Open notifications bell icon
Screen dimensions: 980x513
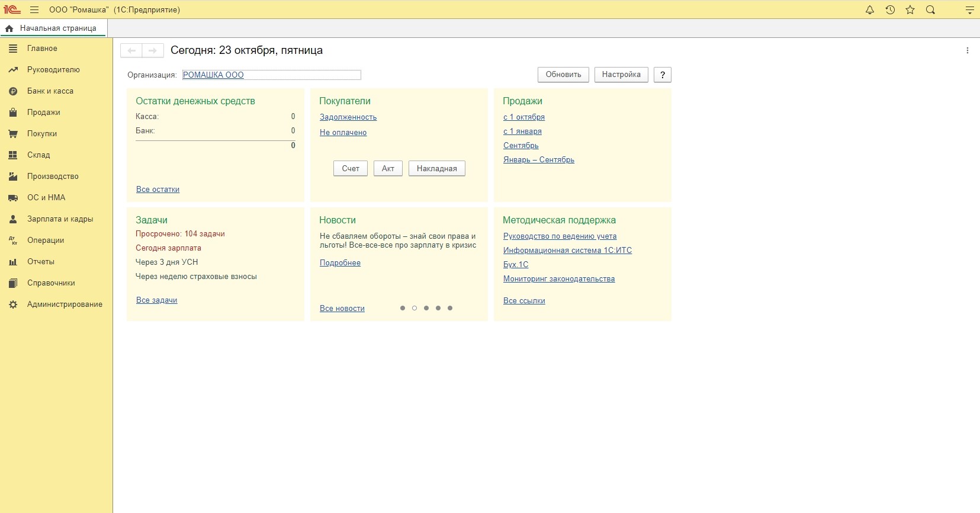coord(869,10)
